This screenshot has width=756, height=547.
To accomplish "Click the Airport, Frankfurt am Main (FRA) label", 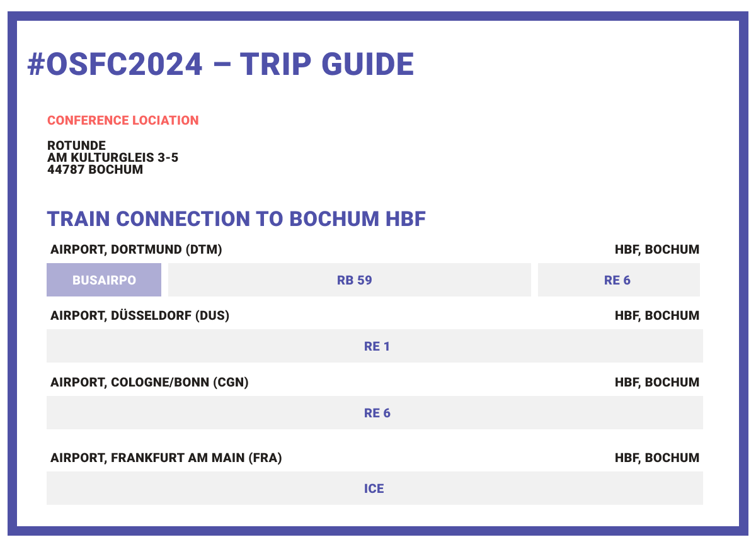I will pos(166,458).
